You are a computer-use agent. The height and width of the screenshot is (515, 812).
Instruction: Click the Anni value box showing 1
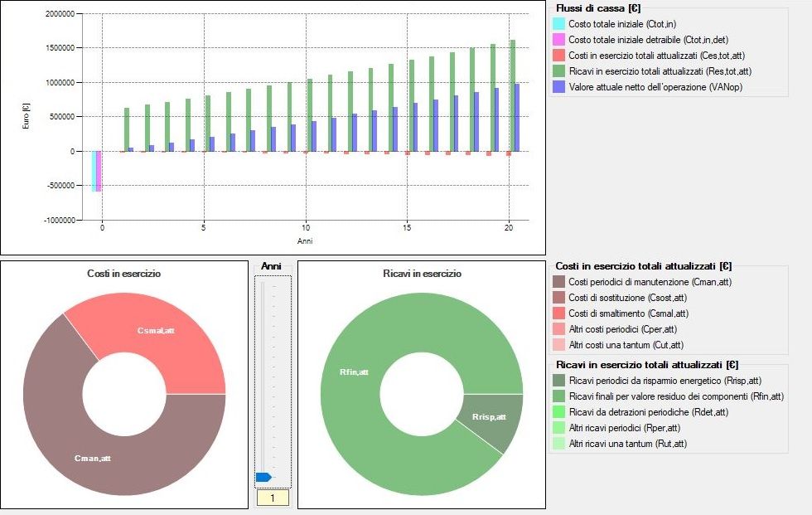coord(273,498)
